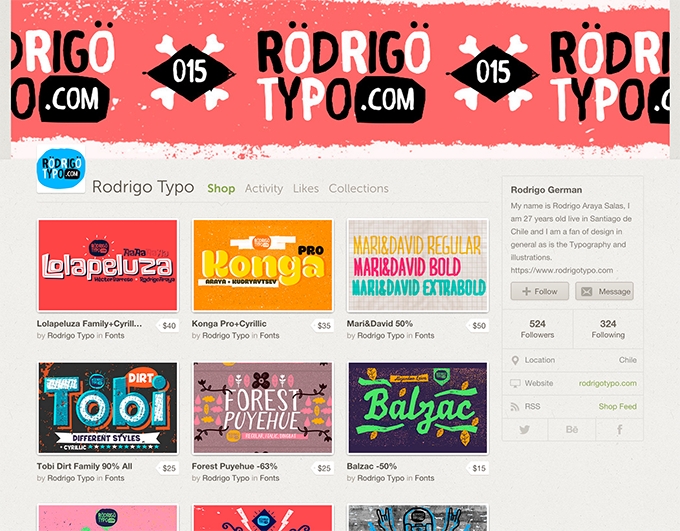Click the Lolapeluza Family+Cyrillic title

point(89,324)
